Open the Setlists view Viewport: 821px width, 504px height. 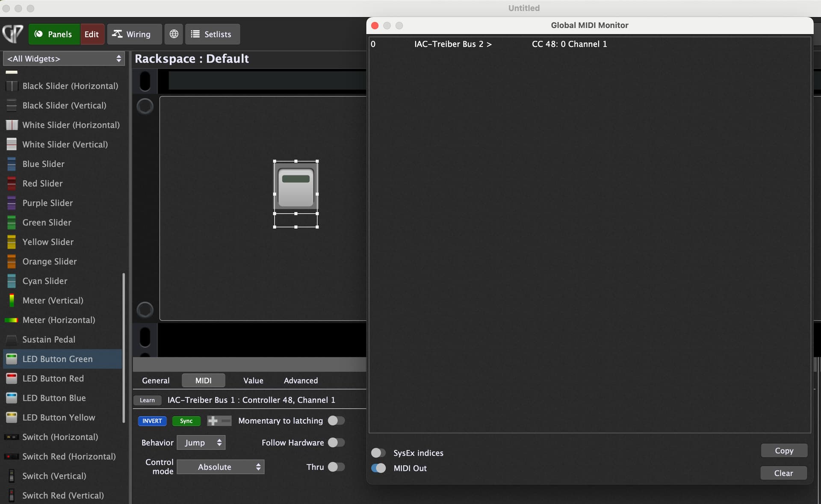click(213, 34)
